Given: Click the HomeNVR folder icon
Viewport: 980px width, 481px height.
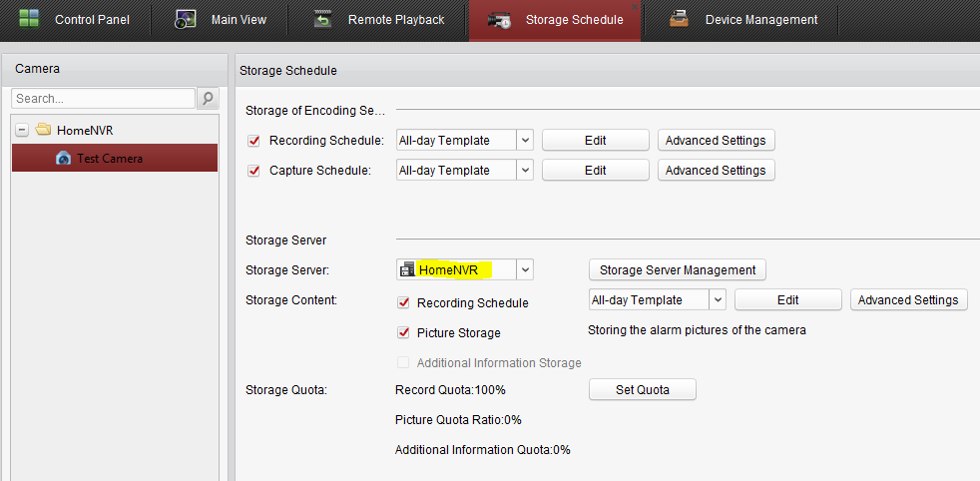Looking at the screenshot, I should click(43, 131).
